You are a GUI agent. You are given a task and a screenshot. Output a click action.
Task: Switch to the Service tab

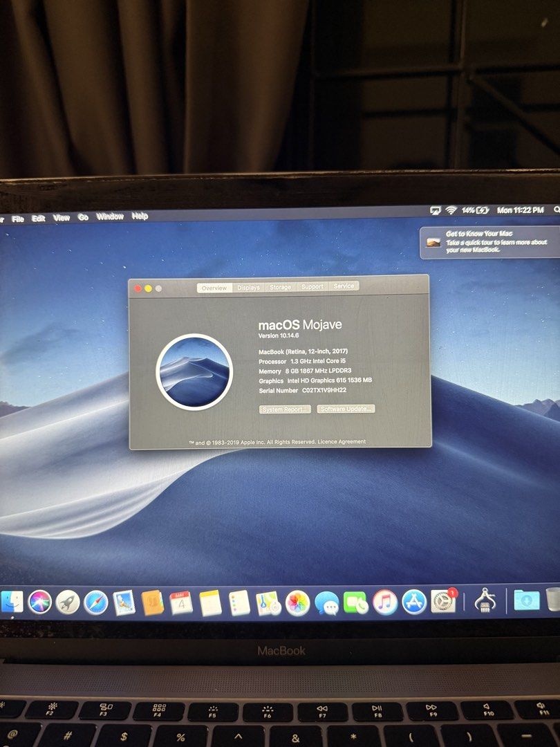(344, 286)
